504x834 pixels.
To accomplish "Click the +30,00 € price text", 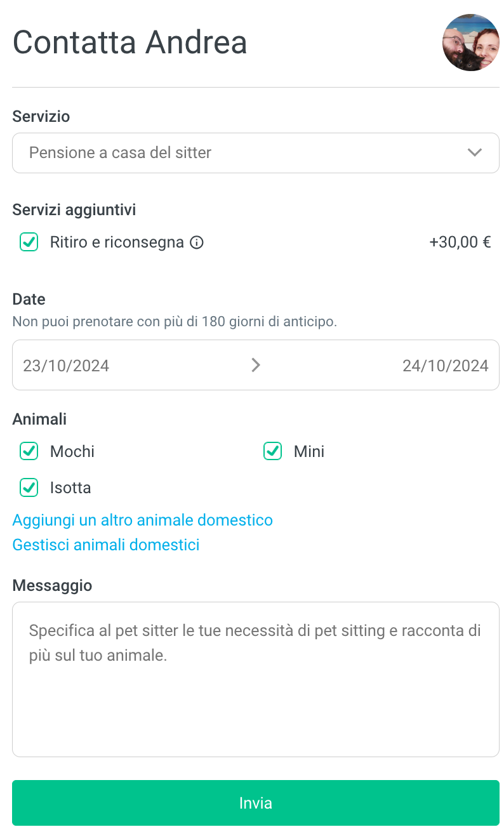I will pos(460,242).
